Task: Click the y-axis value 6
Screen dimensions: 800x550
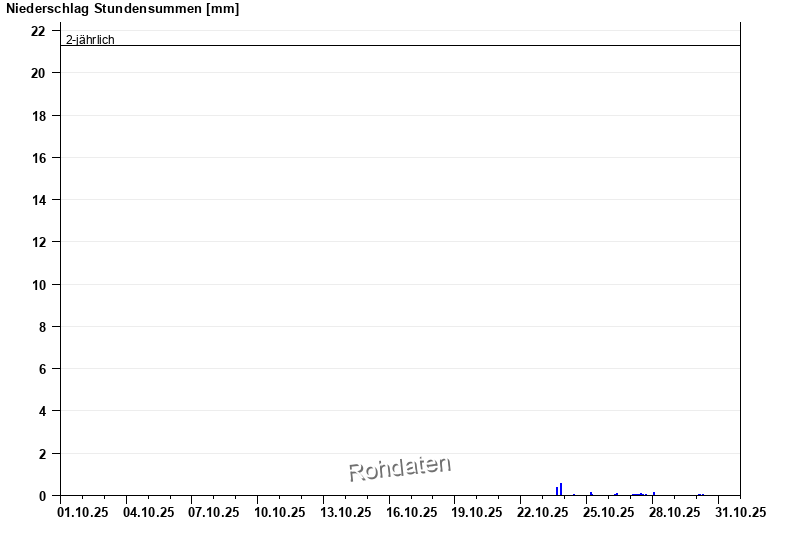Action: pyautogui.click(x=42, y=369)
